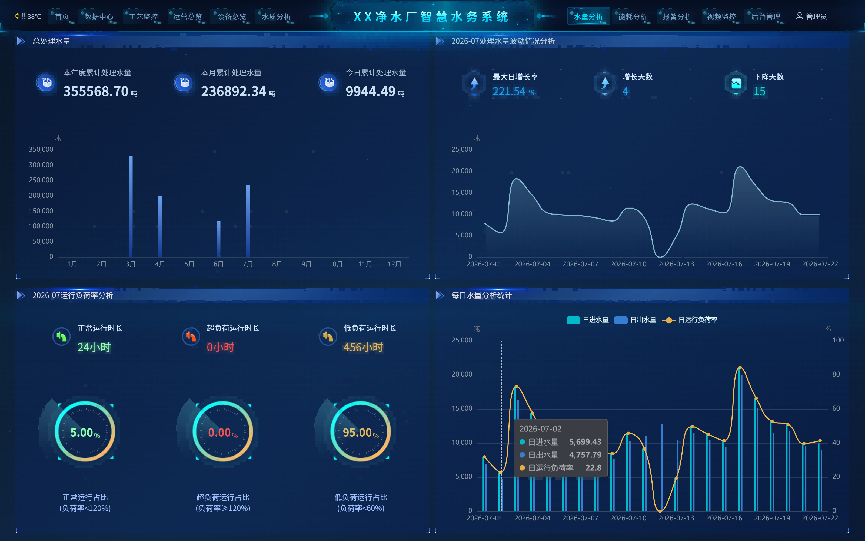Click the decline days value 15
This screenshot has height=541, width=865.
pyautogui.click(x=760, y=92)
